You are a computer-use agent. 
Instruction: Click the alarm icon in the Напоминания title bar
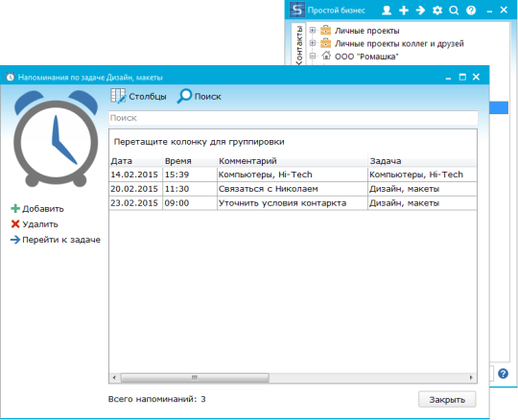click(11, 77)
